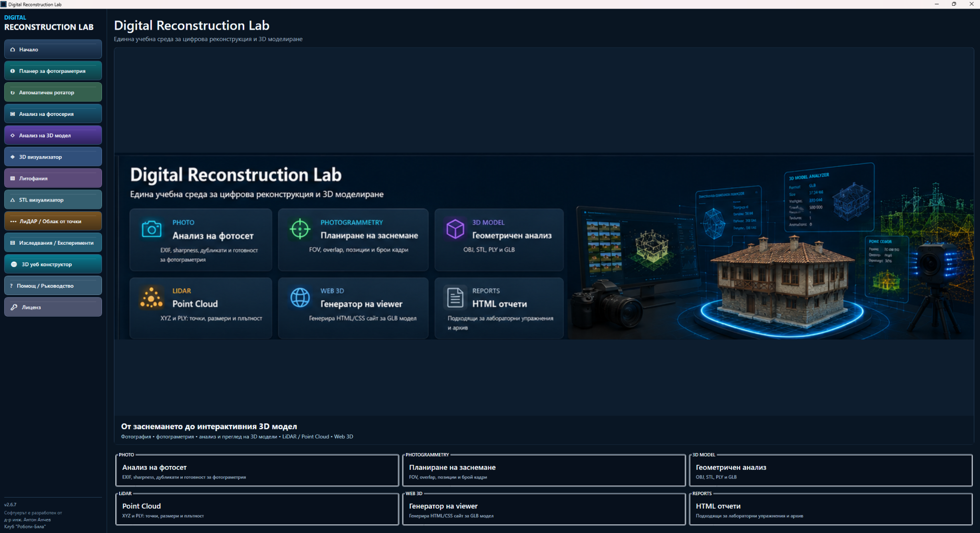Screen dimensions: 980x533
Task: Click the 3D визуализатор sidebar icon
Action: pyautogui.click(x=13, y=157)
